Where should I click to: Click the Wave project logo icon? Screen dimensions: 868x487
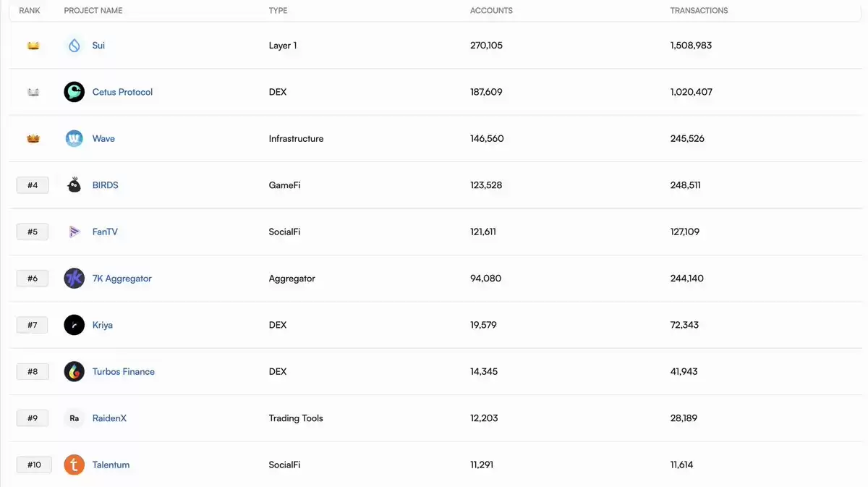point(74,138)
